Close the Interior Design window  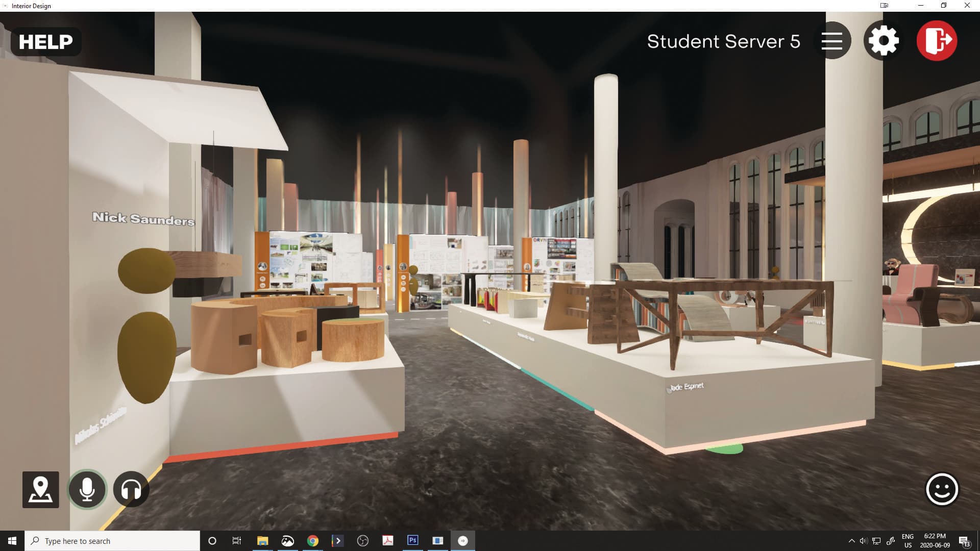(967, 6)
